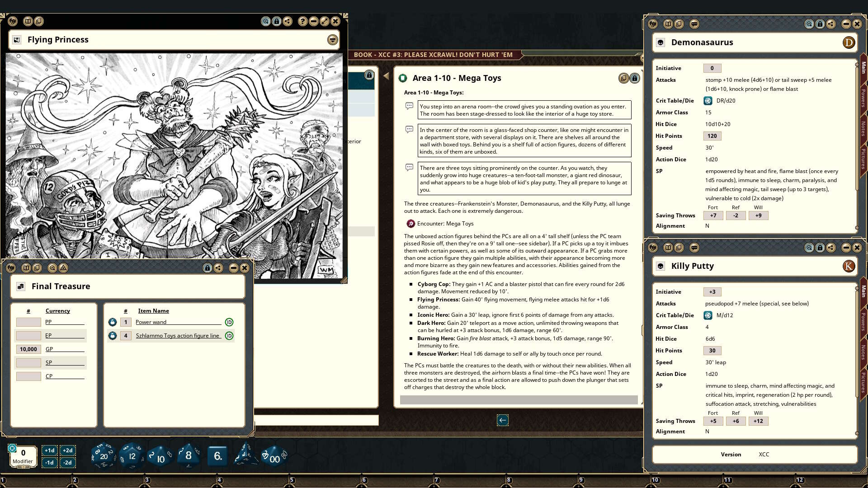Click share icon on Flying Princess window
This screenshot has height=488, width=868.
288,21
